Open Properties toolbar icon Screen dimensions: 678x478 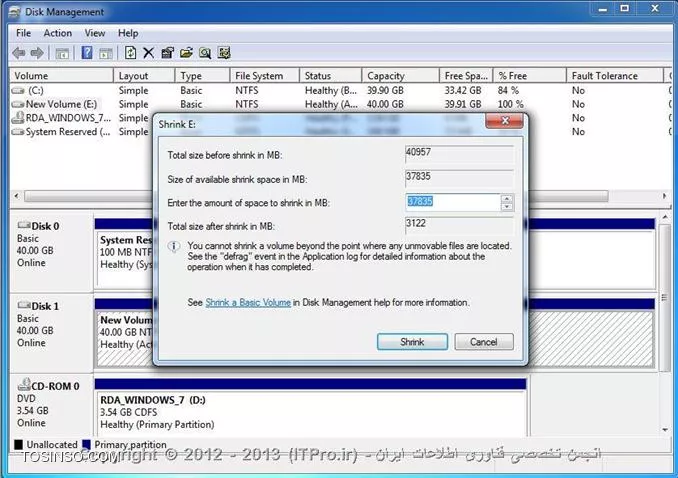pos(167,53)
